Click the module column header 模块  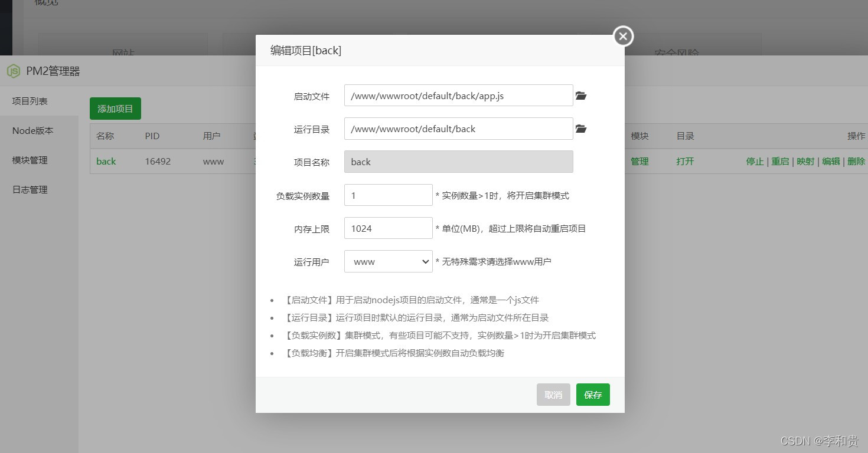(x=639, y=136)
